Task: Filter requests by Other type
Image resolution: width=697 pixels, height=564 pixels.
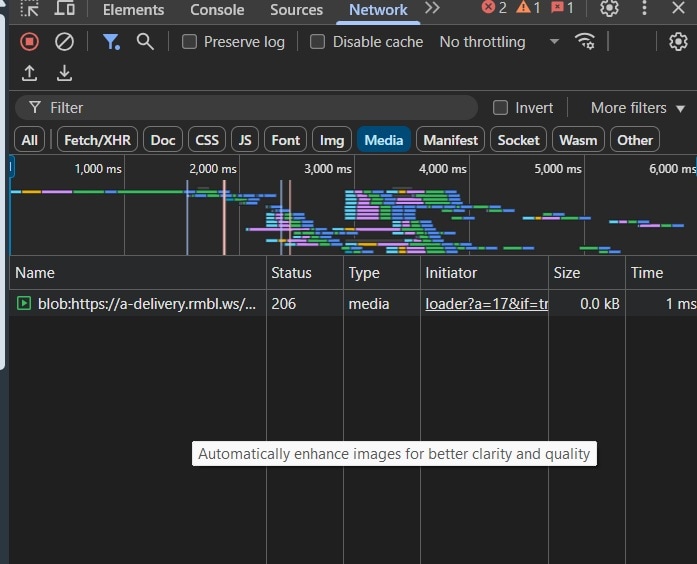Action: [635, 140]
